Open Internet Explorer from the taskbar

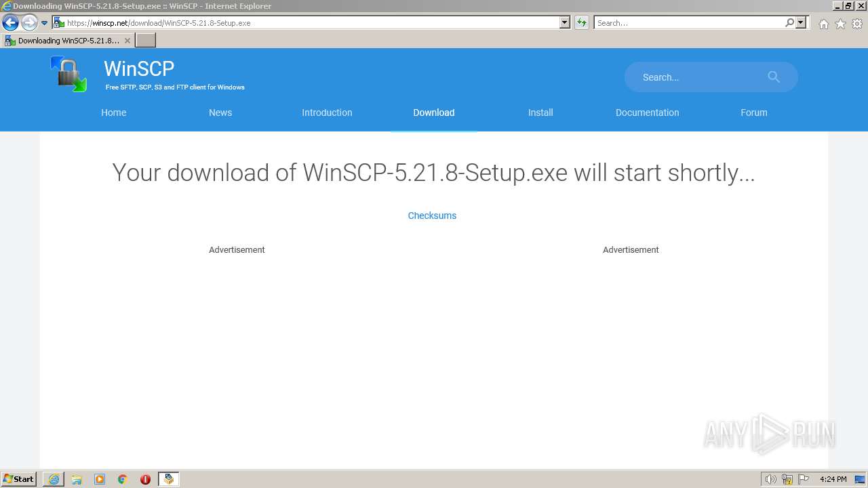point(54,479)
